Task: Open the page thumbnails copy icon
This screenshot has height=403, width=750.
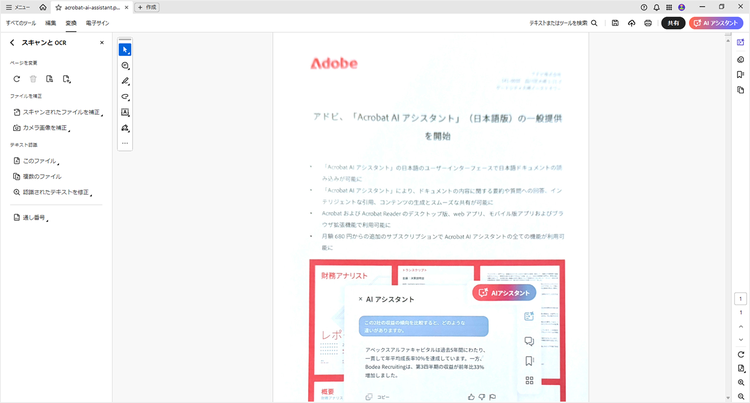Action: click(x=740, y=90)
